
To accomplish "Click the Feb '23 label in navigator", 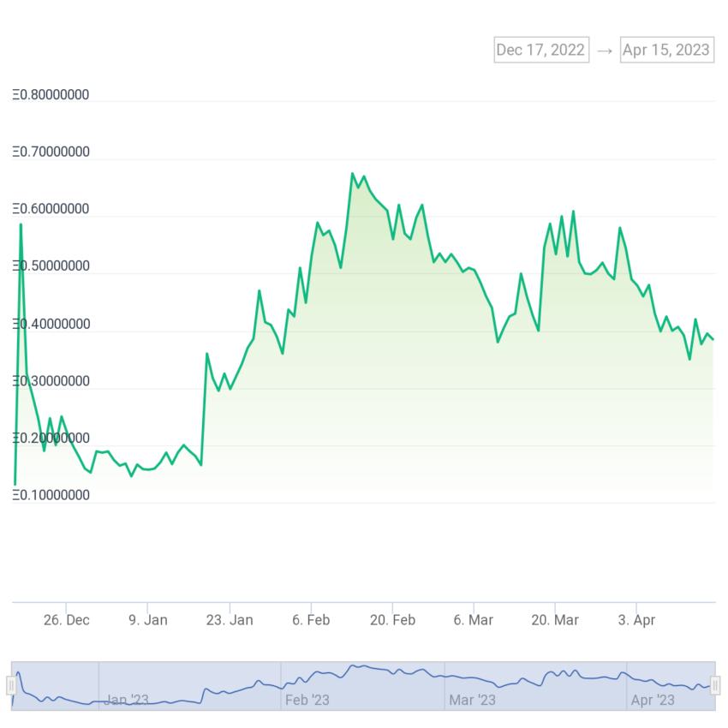I will pyautogui.click(x=307, y=700).
